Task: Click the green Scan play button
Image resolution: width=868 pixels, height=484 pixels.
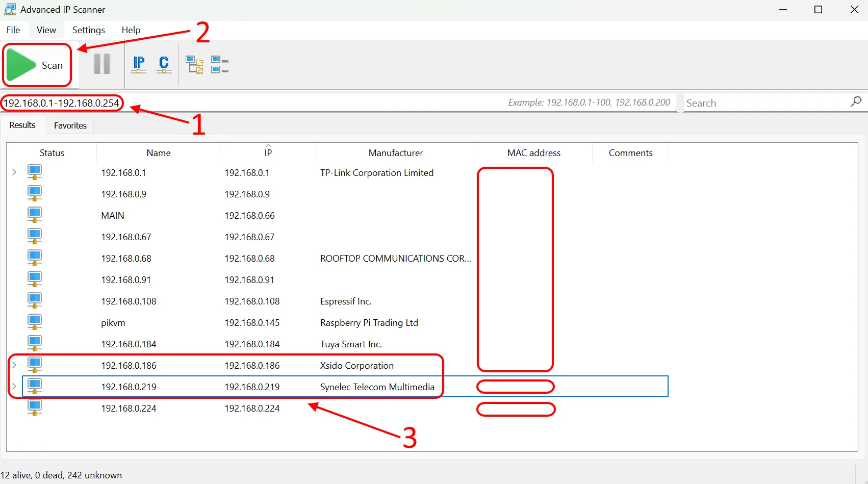Action: [22, 65]
